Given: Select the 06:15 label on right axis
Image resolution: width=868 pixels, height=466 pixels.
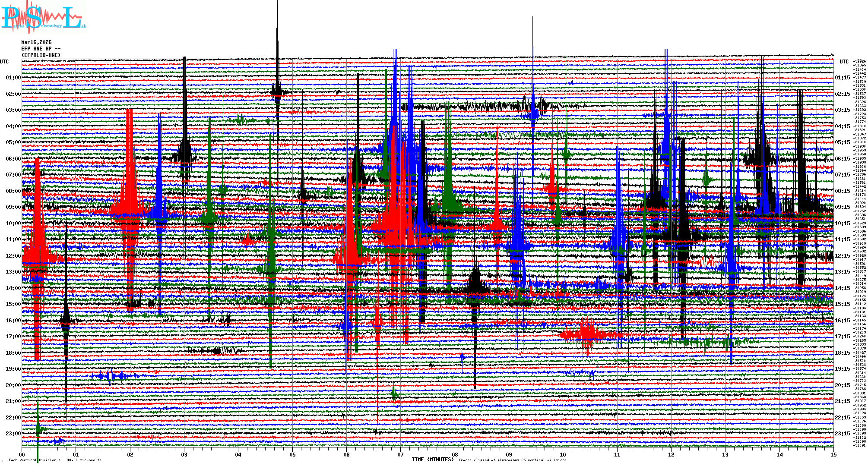Looking at the screenshot, I should pos(842,159).
